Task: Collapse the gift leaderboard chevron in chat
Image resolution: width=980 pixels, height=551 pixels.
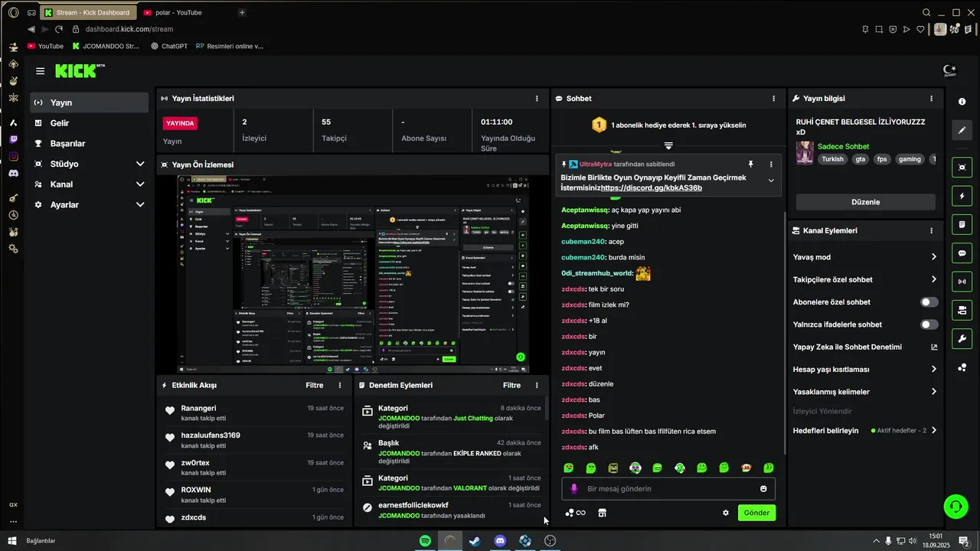Action: (x=668, y=145)
